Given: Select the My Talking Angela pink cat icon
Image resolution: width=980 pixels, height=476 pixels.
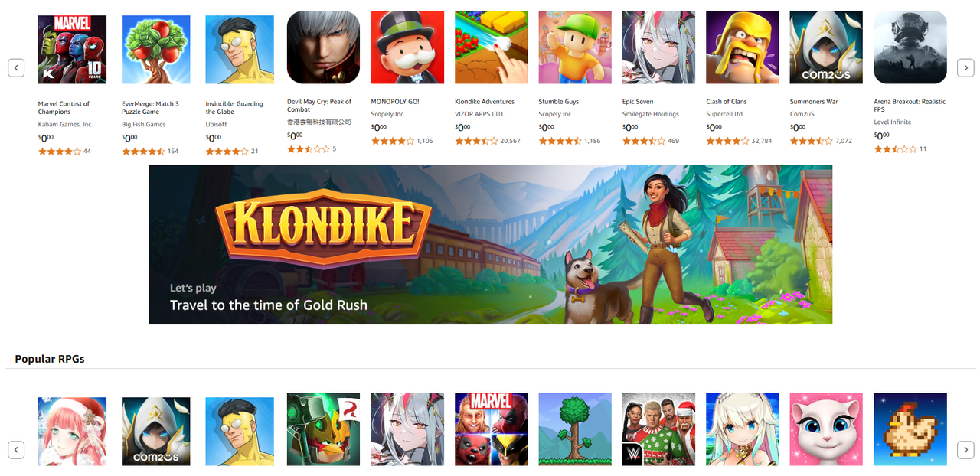Looking at the screenshot, I should pyautogui.click(x=826, y=429).
